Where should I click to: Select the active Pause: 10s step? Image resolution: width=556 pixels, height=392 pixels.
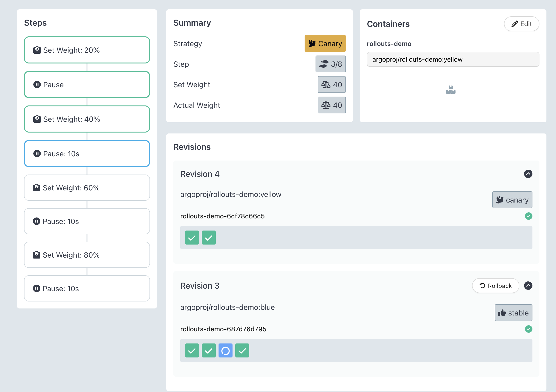pos(87,154)
